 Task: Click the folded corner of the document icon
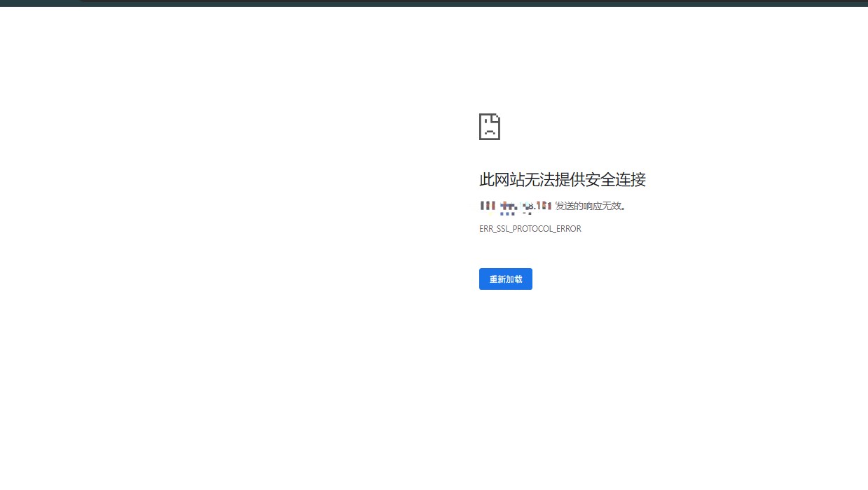496,118
